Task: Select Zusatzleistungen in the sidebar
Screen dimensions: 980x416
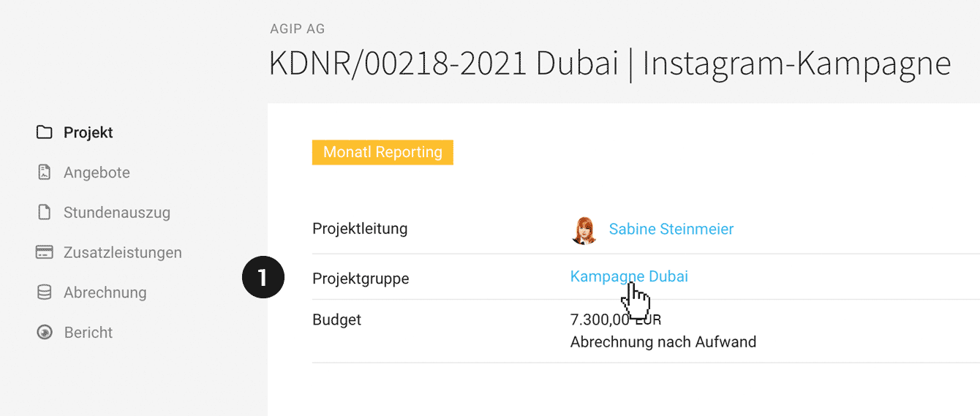Action: [x=122, y=252]
